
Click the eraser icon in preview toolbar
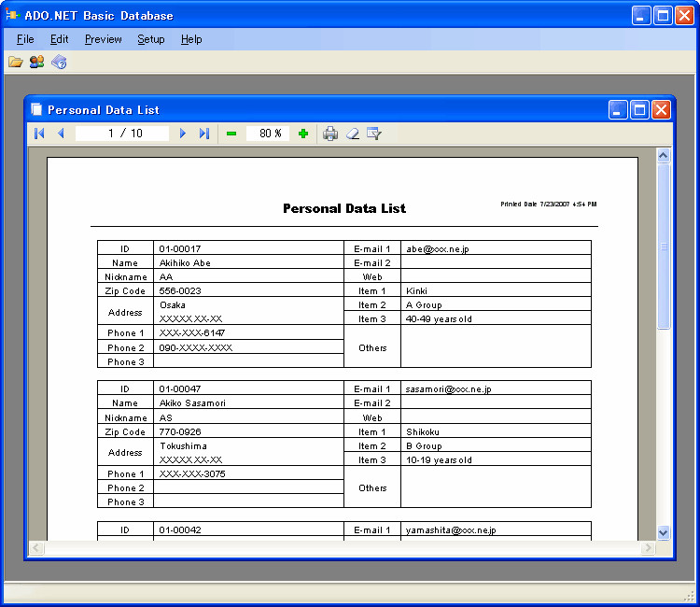tap(352, 134)
